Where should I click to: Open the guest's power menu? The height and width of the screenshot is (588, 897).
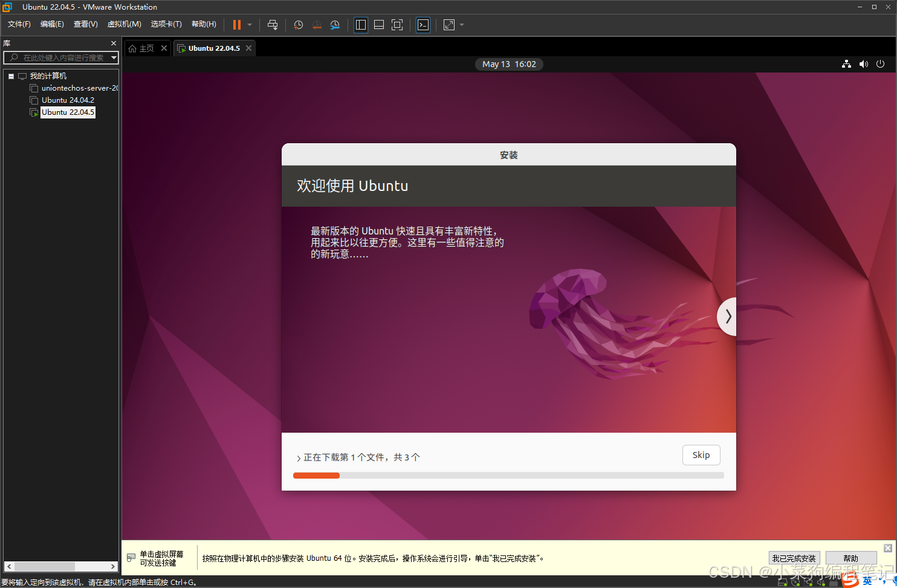[880, 64]
